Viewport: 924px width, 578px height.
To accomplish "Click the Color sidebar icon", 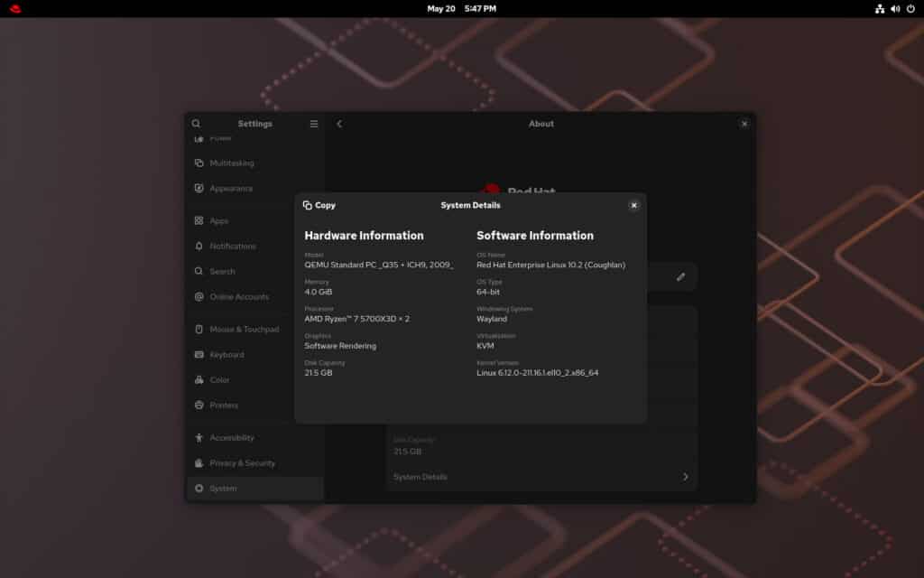I will click(x=199, y=380).
